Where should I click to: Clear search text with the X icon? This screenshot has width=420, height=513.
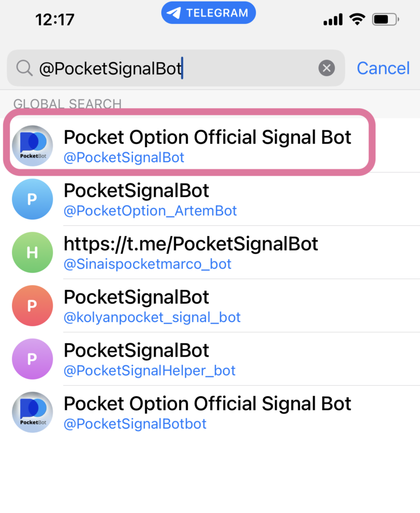327,68
